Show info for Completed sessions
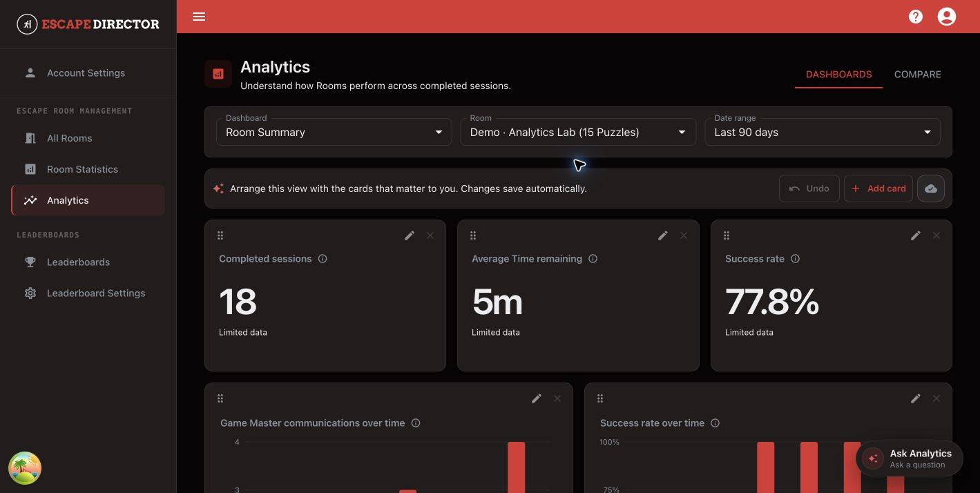 click(323, 259)
